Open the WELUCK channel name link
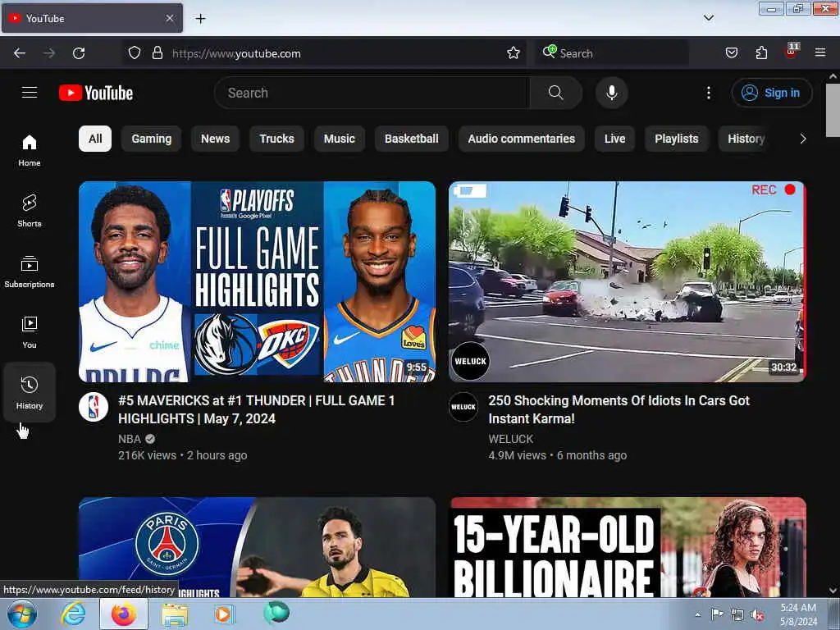840x630 pixels. [x=510, y=439]
